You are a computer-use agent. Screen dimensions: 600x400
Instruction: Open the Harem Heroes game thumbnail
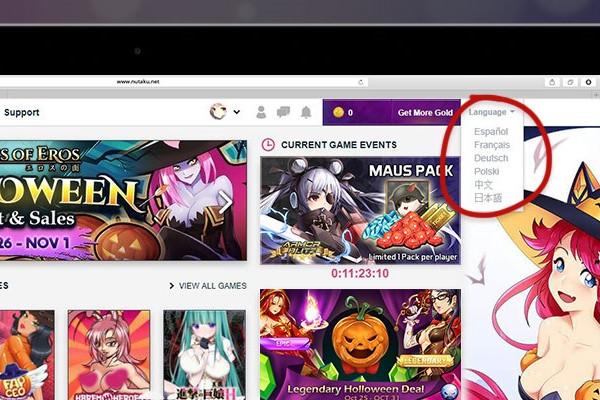[109, 355]
